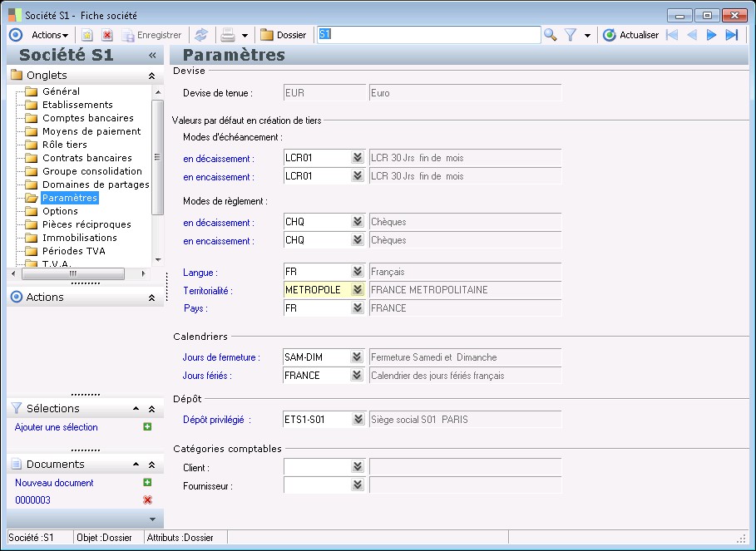This screenshot has height=551, width=756.
Task: Go to the next record arrow
Action: (711, 35)
